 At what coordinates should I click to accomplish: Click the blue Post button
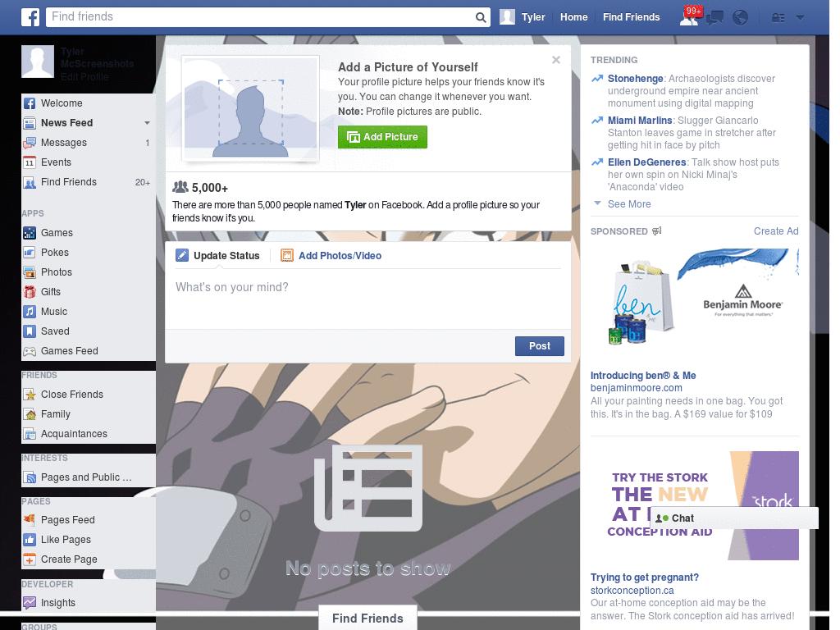[540, 346]
